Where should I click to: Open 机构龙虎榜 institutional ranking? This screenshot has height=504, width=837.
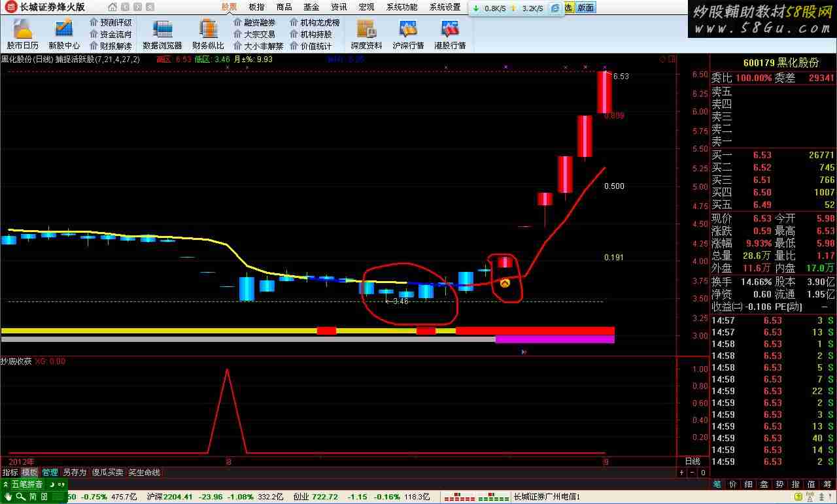(315, 22)
